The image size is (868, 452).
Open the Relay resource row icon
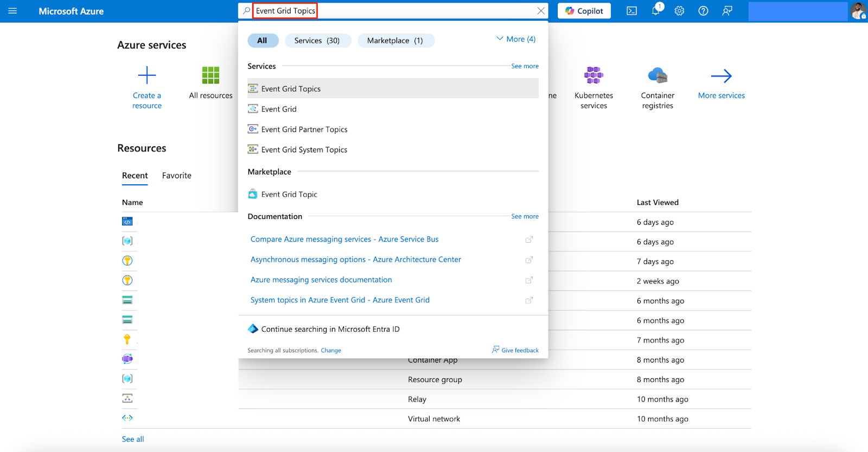(x=127, y=398)
